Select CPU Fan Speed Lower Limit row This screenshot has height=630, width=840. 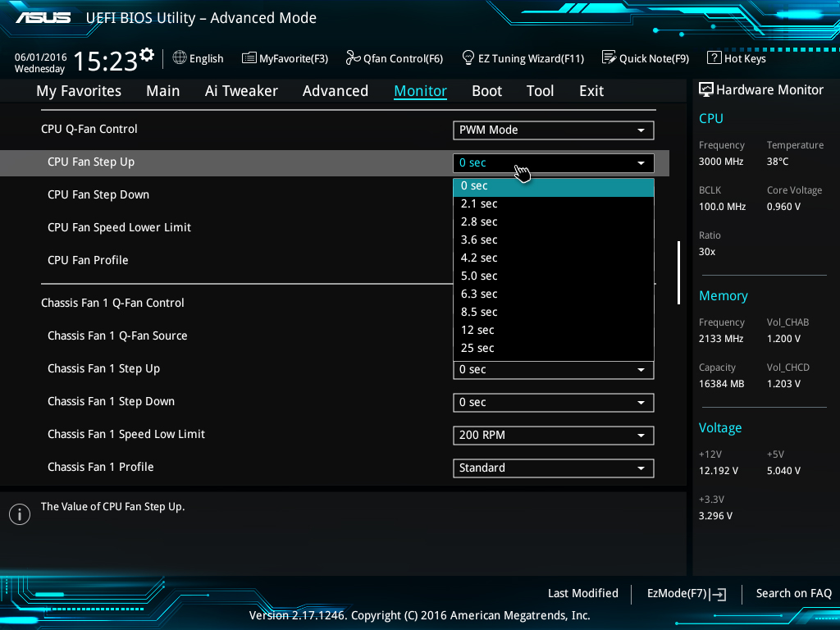335,228
